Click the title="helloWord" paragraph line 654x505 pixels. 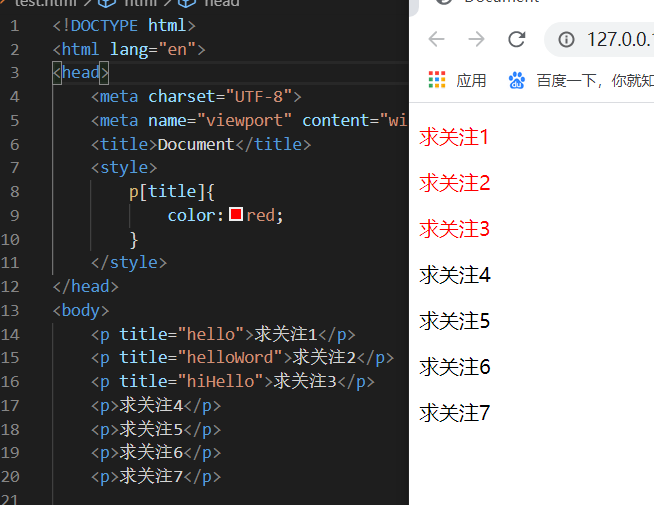click(x=242, y=358)
